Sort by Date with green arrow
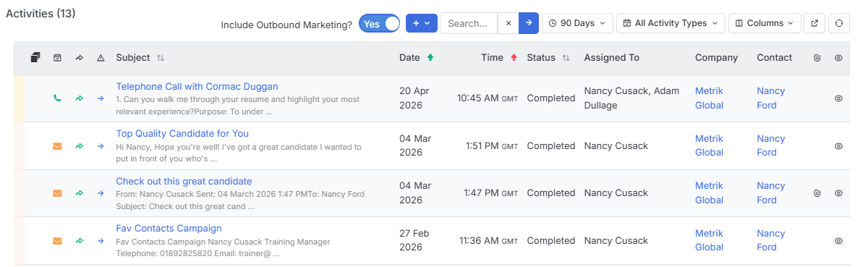This screenshot has width=868, height=267. tap(431, 58)
